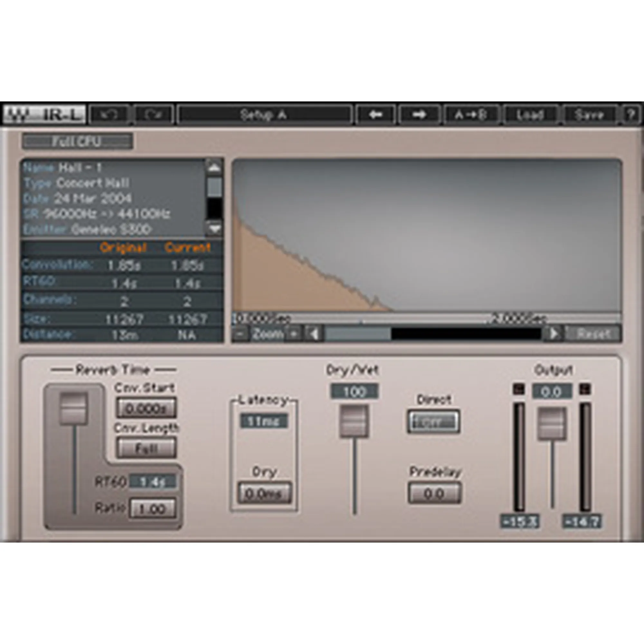Open the Setup A preset display

click(264, 115)
